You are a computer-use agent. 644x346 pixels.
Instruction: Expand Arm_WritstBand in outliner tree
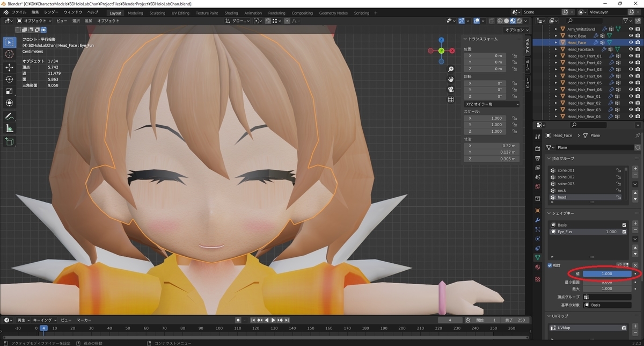pos(557,29)
